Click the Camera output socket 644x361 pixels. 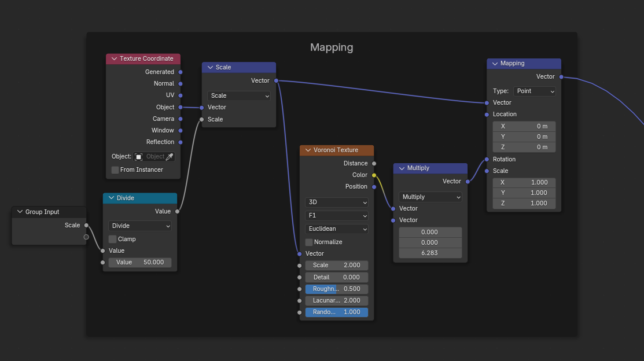tap(181, 119)
